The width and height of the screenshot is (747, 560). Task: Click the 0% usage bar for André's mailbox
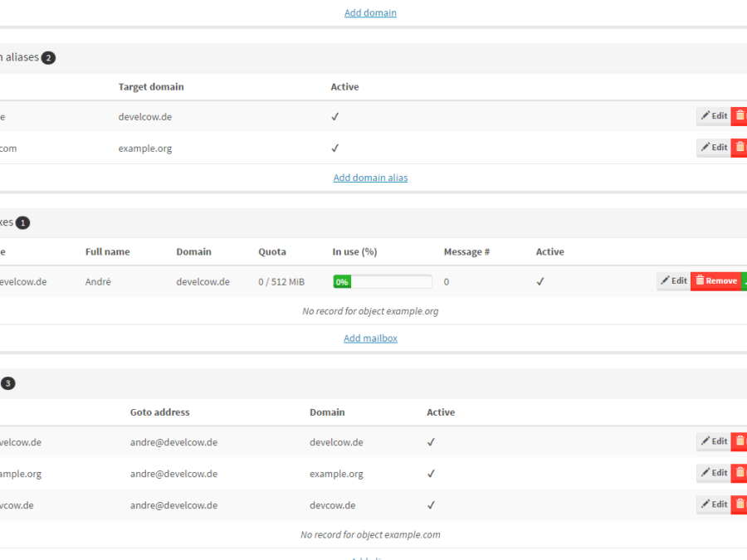click(382, 282)
